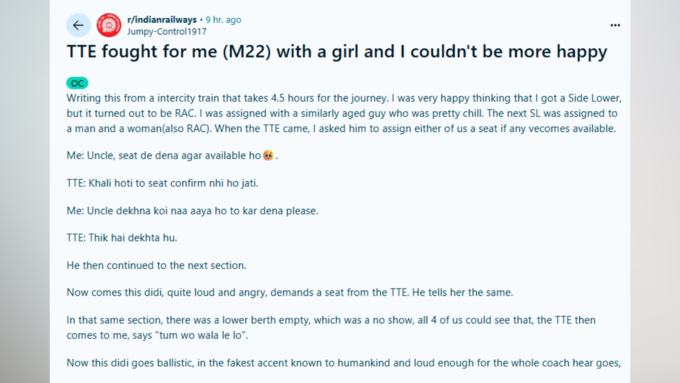680x383 pixels.
Task: Click the paragraph "Now comes this didi"
Action: coord(290,292)
